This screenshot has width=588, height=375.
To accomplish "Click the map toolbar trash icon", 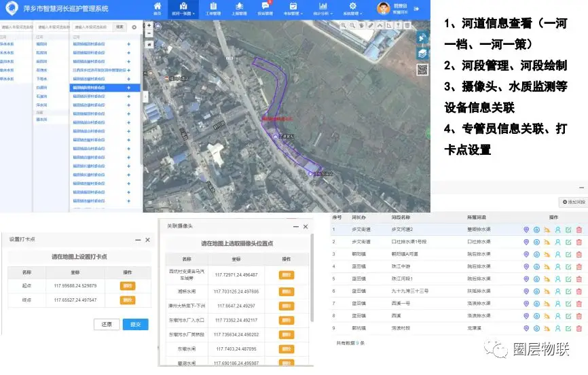I will click(x=407, y=25).
